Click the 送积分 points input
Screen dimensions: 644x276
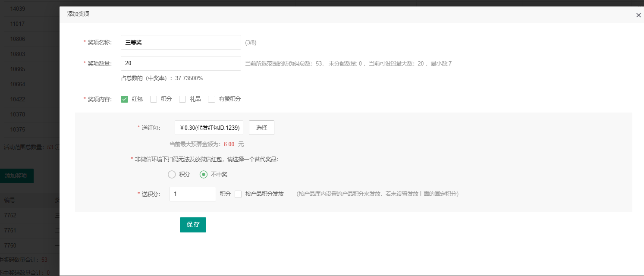(192, 194)
